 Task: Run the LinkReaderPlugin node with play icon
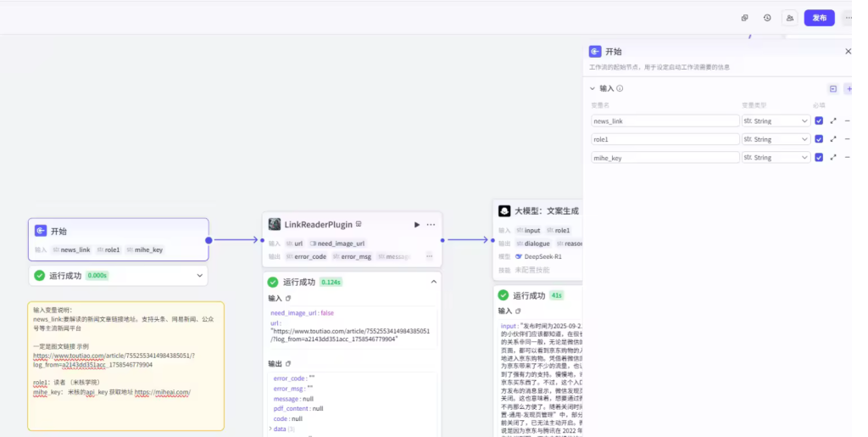click(x=416, y=225)
